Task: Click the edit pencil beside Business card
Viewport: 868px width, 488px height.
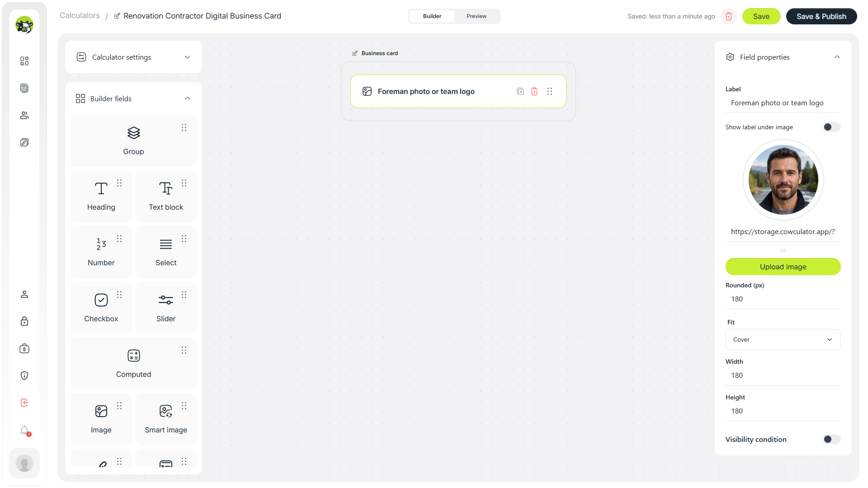Action: point(355,53)
